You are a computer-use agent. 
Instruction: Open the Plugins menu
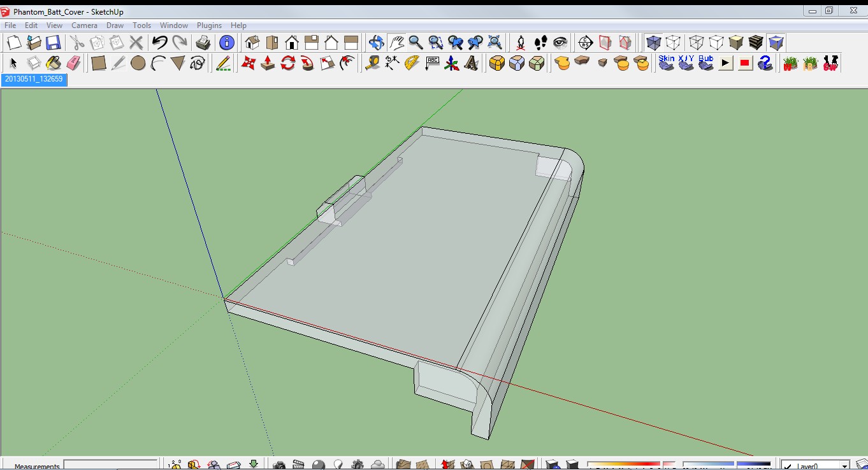(x=209, y=25)
